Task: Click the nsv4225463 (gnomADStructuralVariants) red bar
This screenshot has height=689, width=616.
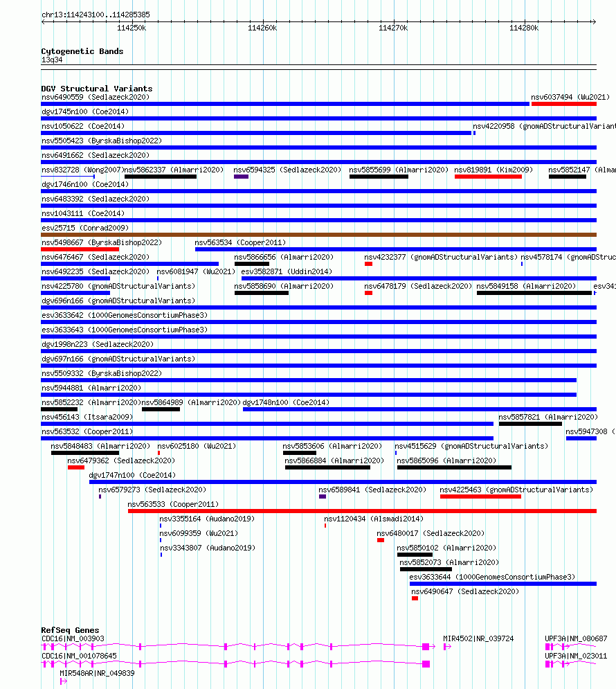Action: 481,496
